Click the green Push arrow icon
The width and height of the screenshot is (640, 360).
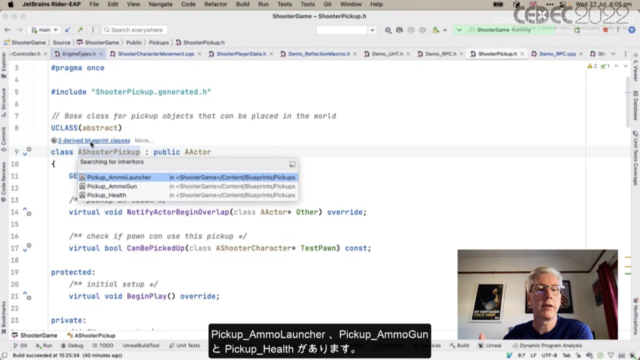click(x=80, y=30)
